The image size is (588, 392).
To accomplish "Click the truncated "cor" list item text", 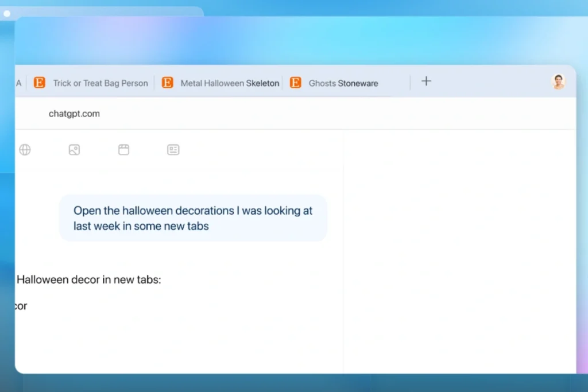I will click(21, 306).
